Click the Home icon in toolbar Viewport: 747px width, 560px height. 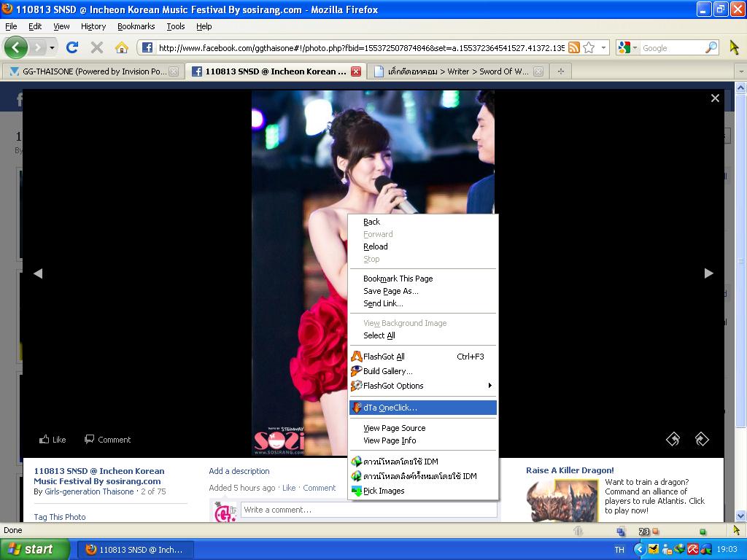point(122,47)
